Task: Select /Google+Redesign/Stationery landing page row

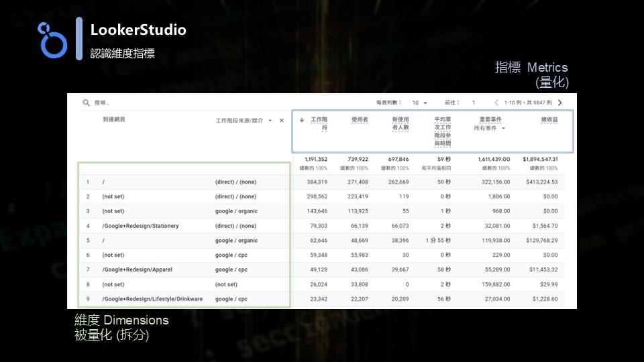Action: point(140,226)
